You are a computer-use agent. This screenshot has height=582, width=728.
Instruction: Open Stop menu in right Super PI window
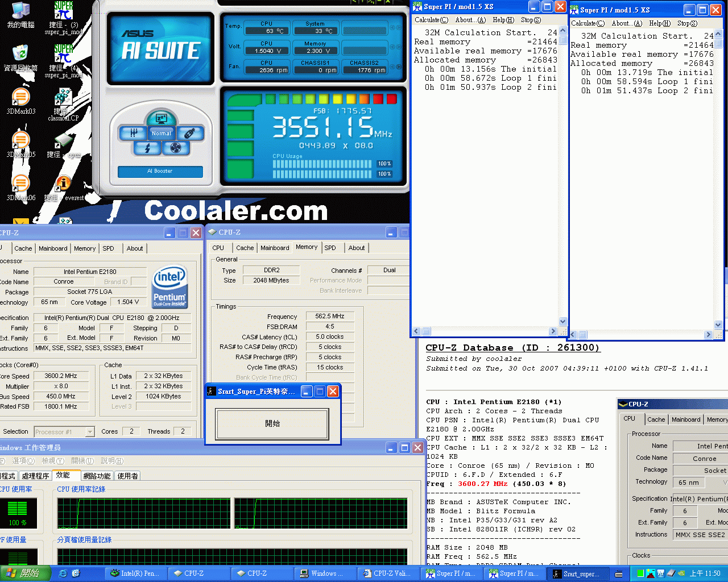687,23
